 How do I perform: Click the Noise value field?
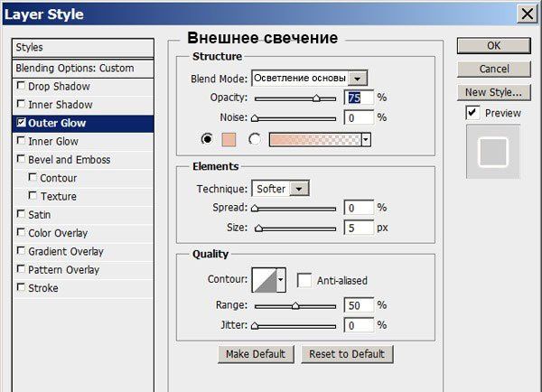pyautogui.click(x=359, y=117)
